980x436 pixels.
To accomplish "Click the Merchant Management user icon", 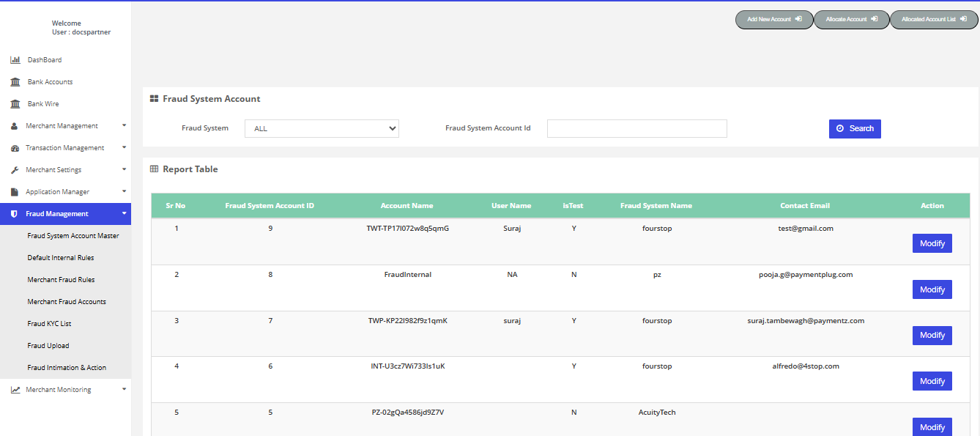I will pos(15,126).
